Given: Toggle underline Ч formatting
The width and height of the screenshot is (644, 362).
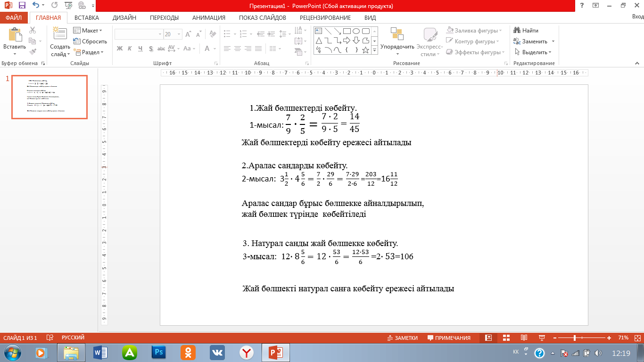Looking at the screenshot, I should (x=140, y=49).
